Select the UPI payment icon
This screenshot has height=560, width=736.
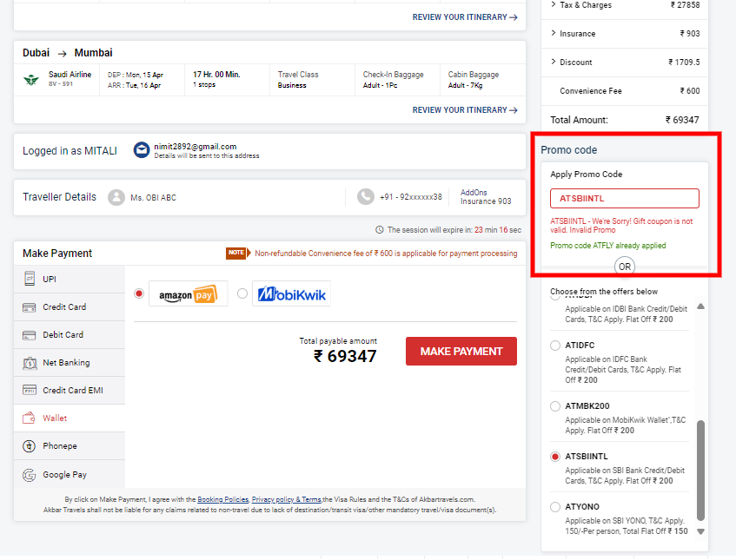29,279
